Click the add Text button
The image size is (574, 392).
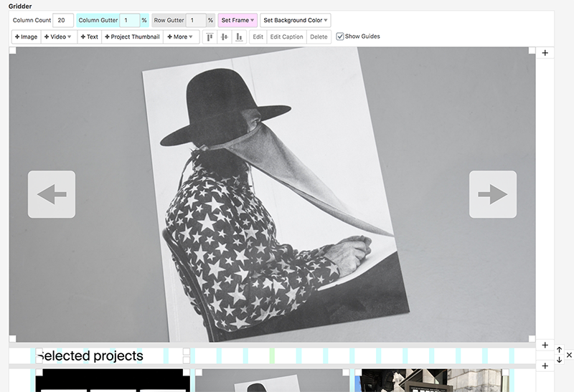[90, 37]
